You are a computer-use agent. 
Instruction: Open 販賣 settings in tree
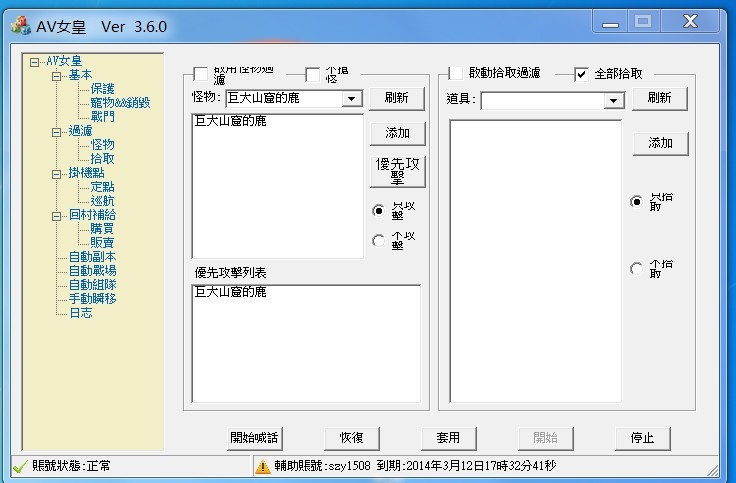click(x=102, y=243)
